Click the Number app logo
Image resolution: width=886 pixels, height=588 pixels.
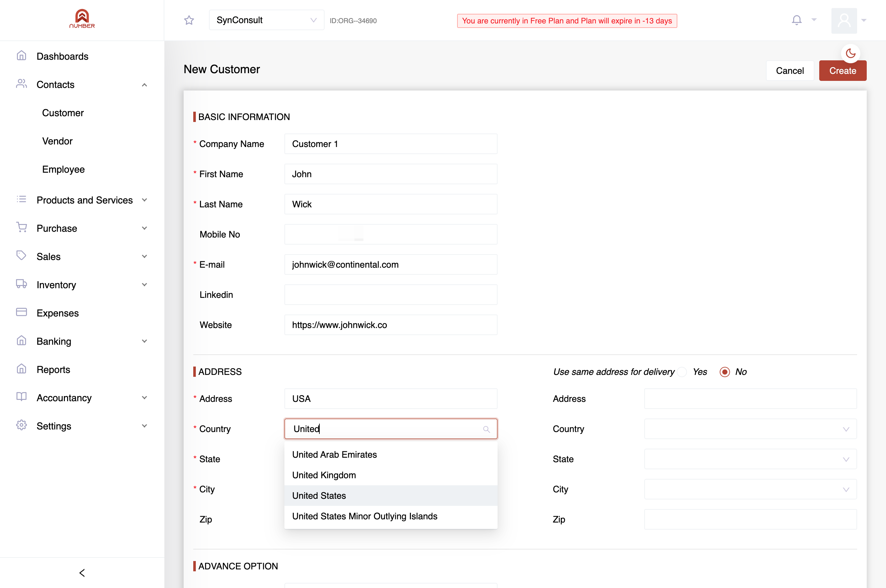[82, 19]
